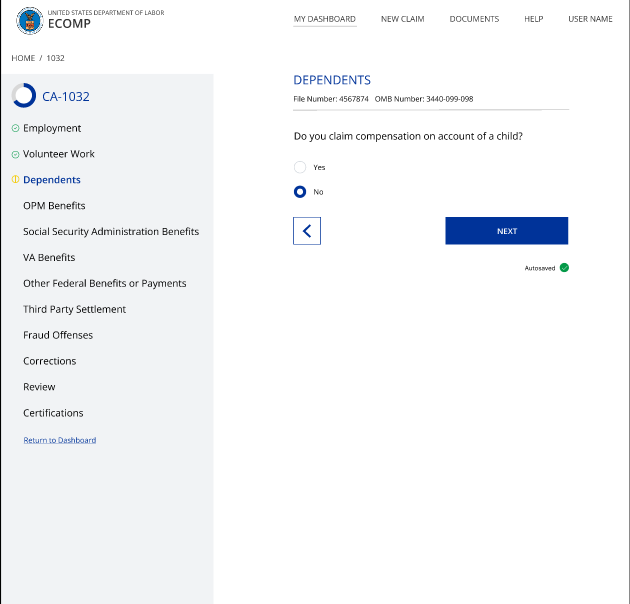630x604 pixels.
Task: Open the VA Benefits section
Action: pos(49,258)
